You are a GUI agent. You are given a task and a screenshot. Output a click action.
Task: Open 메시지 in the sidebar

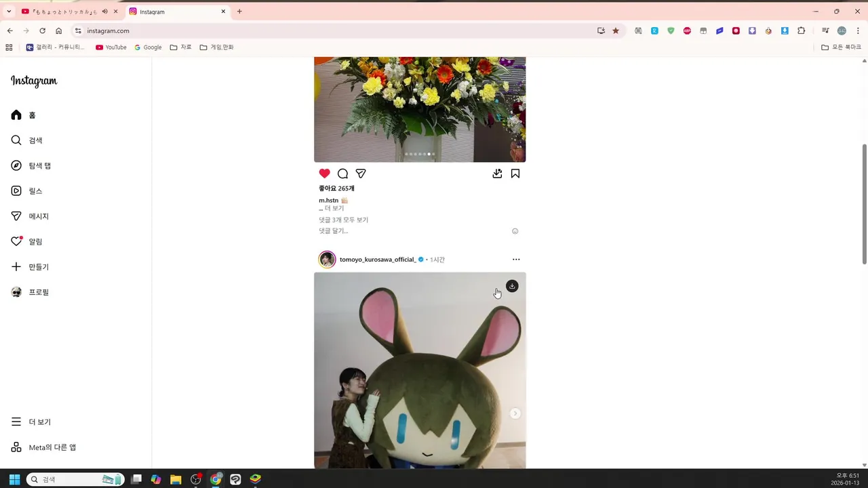[x=30, y=216]
